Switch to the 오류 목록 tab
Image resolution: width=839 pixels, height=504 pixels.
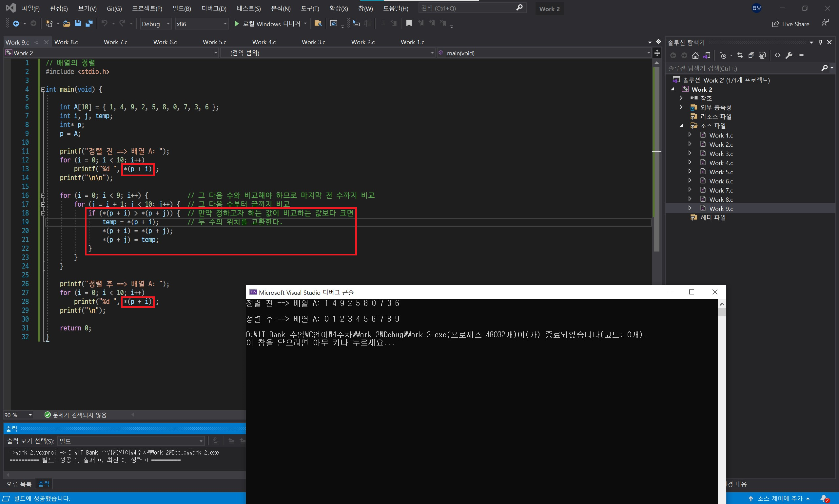click(x=19, y=484)
